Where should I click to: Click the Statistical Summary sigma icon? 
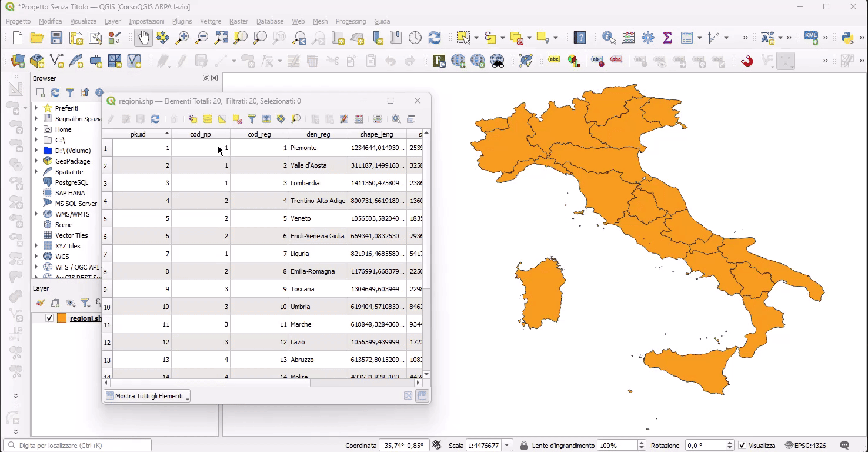pyautogui.click(x=667, y=38)
